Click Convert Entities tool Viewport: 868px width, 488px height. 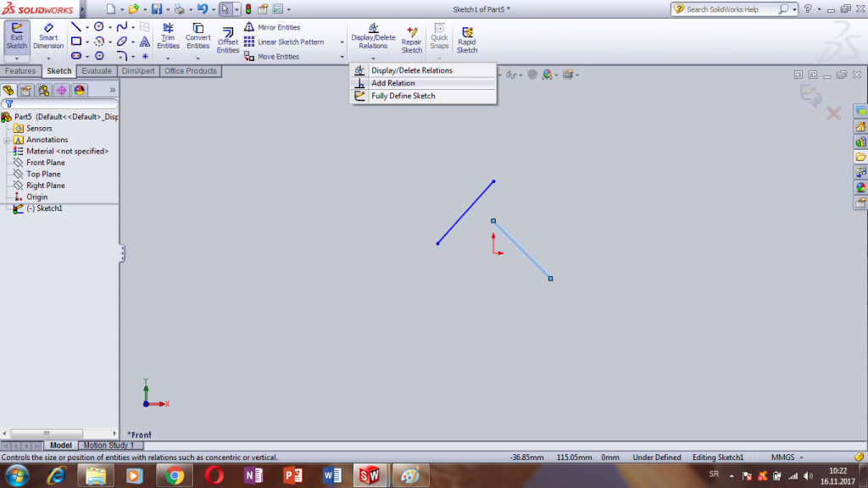(198, 36)
